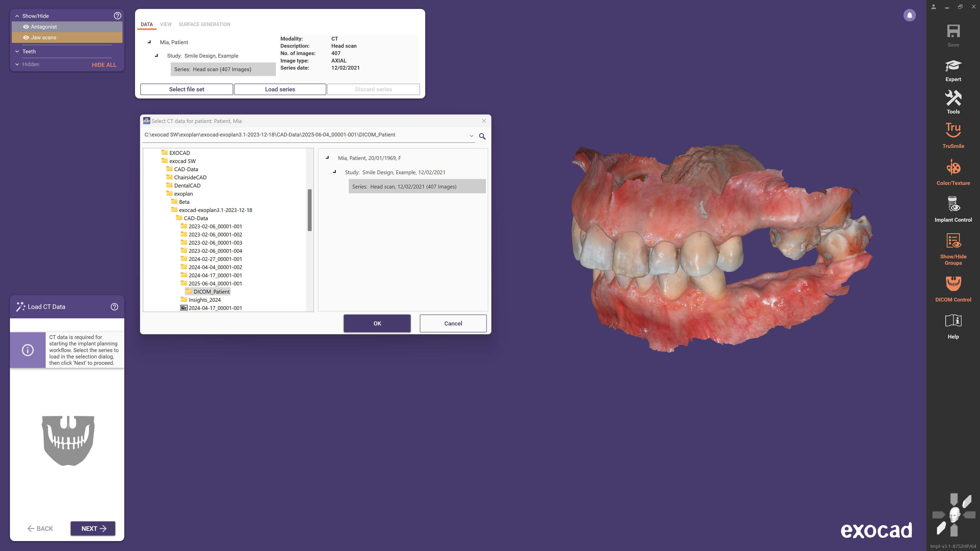Open Implant Control panel

pyautogui.click(x=953, y=209)
